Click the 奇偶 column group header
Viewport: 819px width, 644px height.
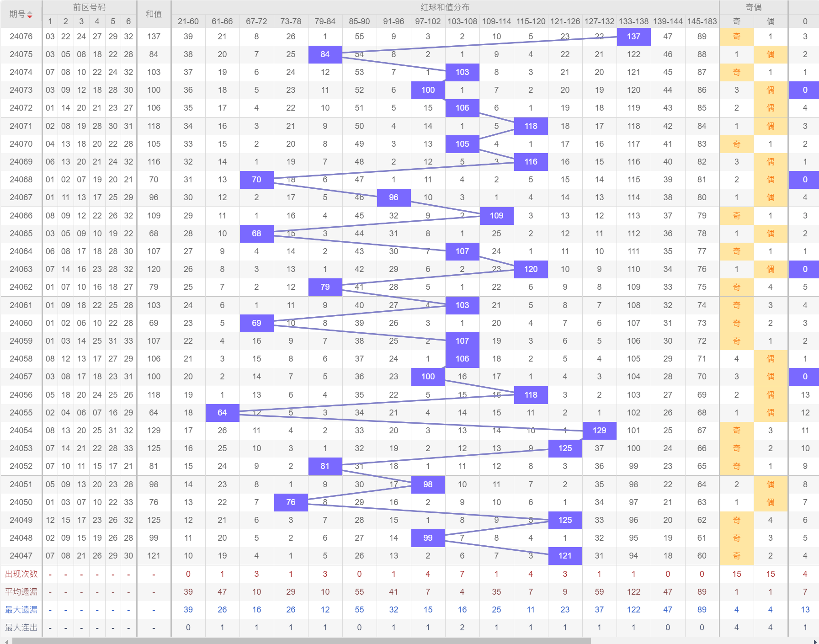(x=754, y=7)
